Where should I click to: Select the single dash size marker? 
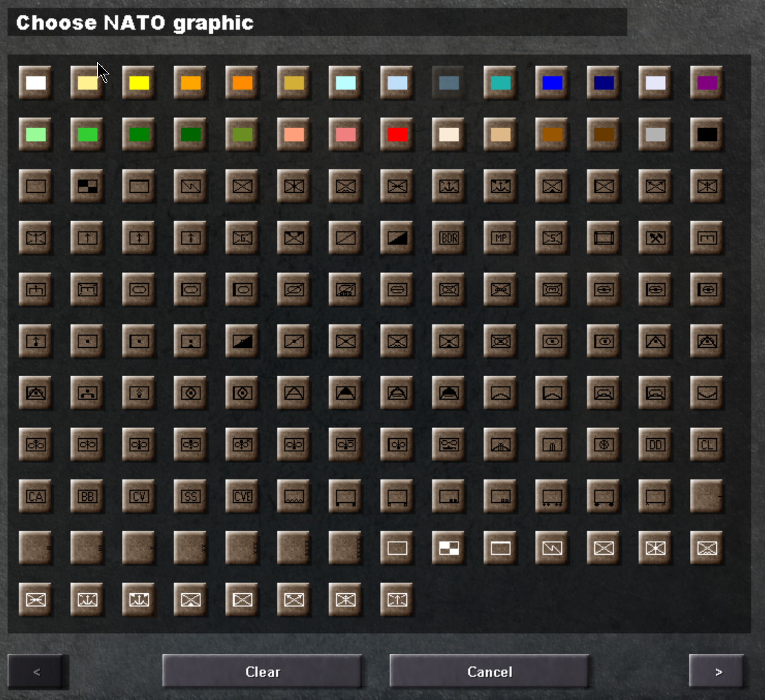pyautogui.click(x=707, y=497)
